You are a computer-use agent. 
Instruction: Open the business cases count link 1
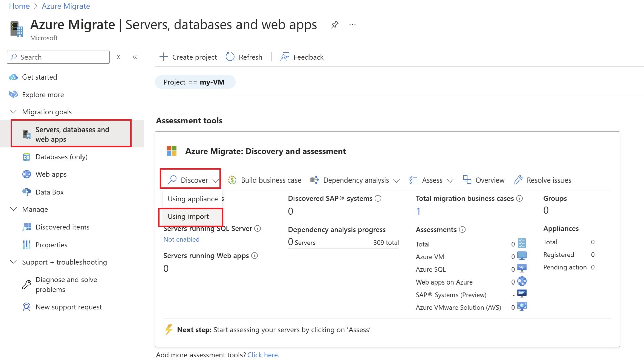tap(418, 211)
